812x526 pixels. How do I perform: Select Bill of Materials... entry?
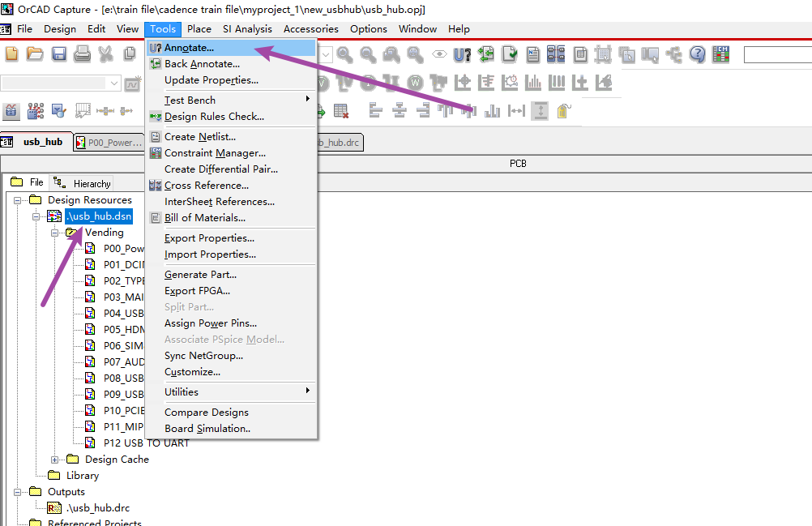coord(232,218)
